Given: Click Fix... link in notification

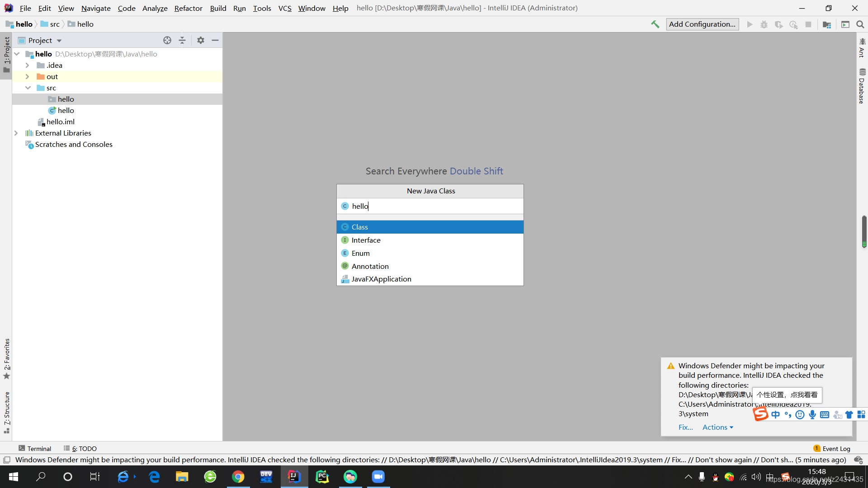Looking at the screenshot, I should coord(685,427).
